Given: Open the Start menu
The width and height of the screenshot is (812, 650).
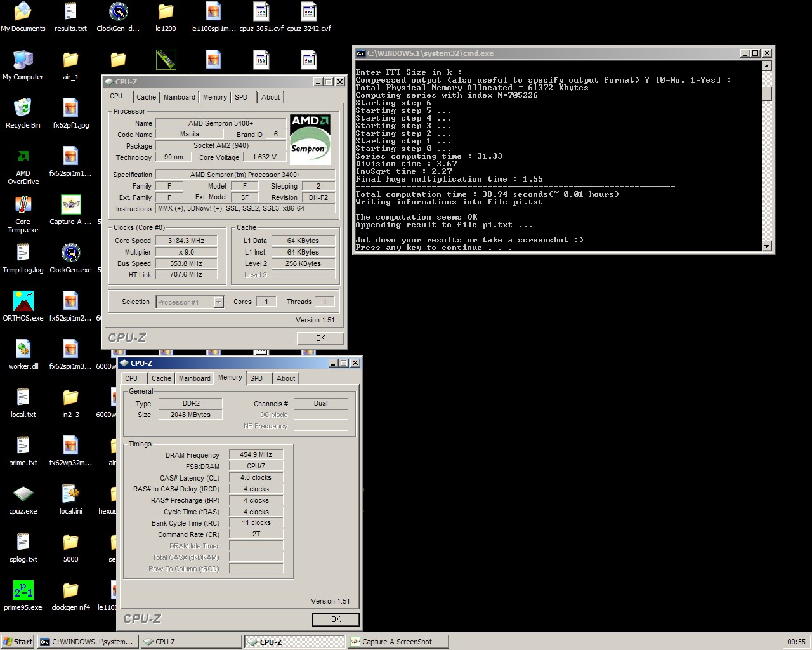Looking at the screenshot, I should coord(18,642).
